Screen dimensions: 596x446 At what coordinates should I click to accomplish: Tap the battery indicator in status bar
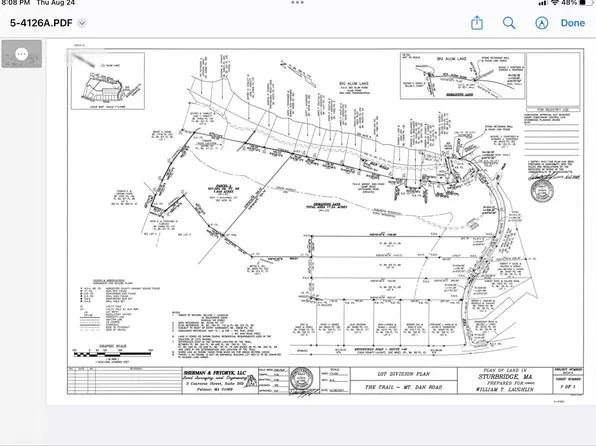(x=587, y=2)
